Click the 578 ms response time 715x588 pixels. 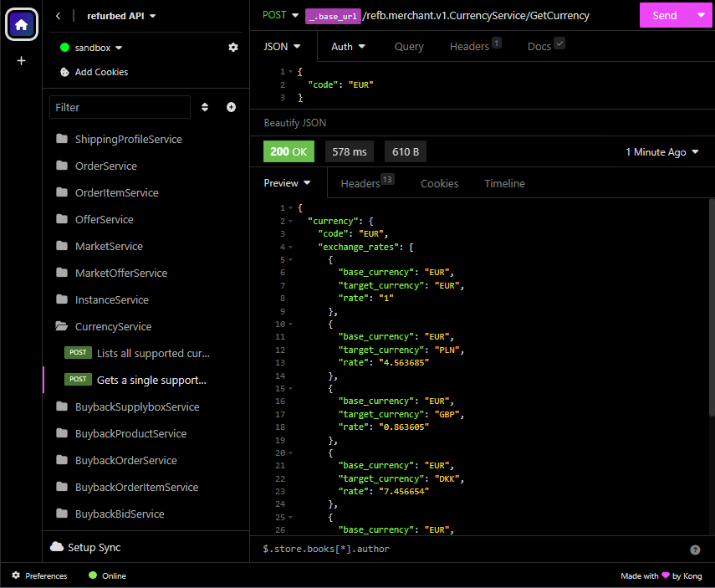(x=350, y=151)
